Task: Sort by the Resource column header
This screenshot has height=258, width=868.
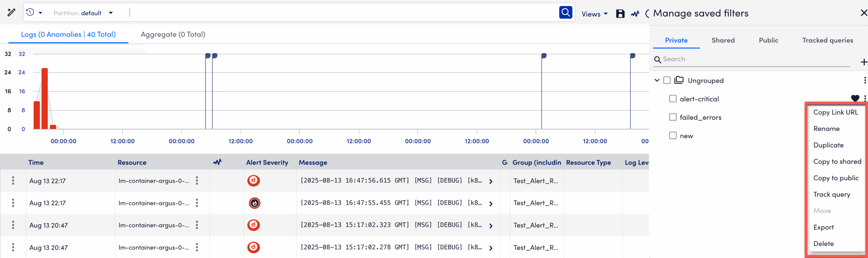Action: [132, 162]
